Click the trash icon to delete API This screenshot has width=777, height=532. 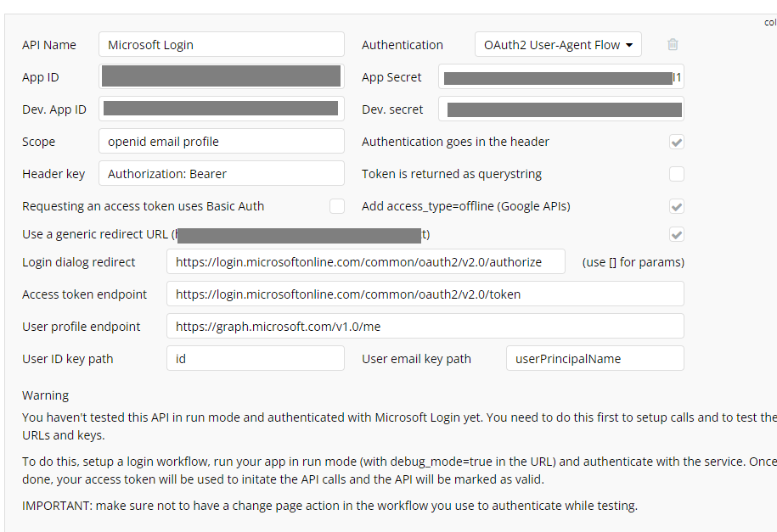[x=673, y=45]
